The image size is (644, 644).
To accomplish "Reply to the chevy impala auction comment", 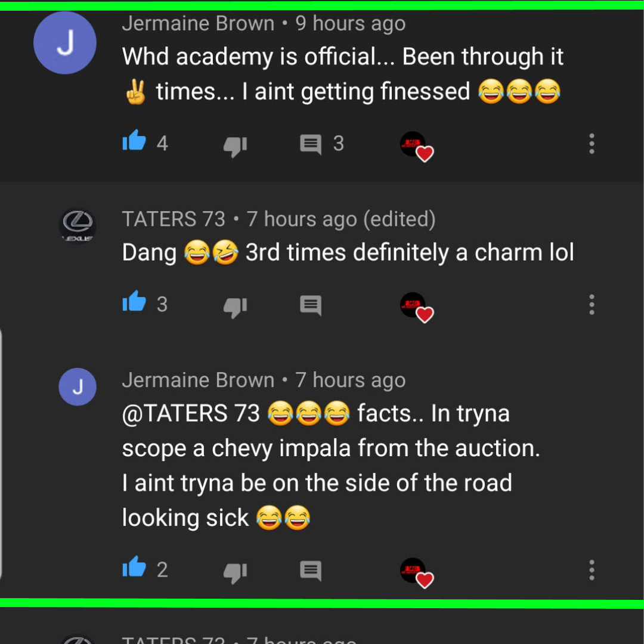I will (311, 571).
